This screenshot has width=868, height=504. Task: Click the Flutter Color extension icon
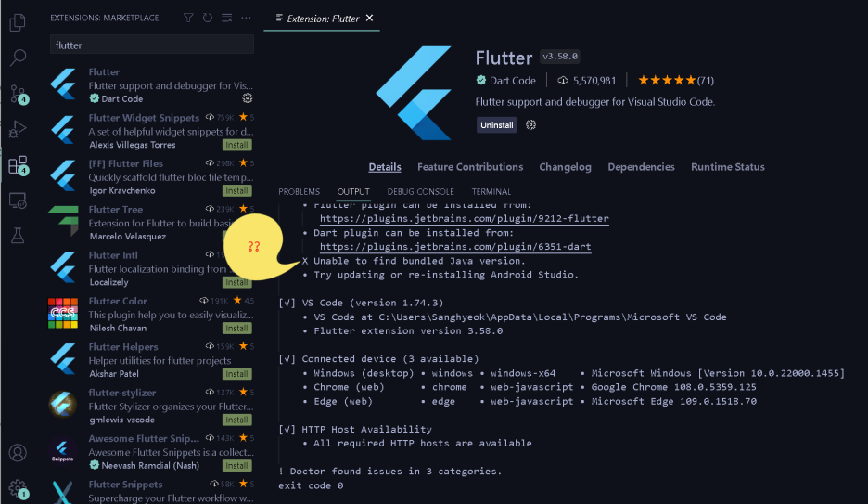63,313
